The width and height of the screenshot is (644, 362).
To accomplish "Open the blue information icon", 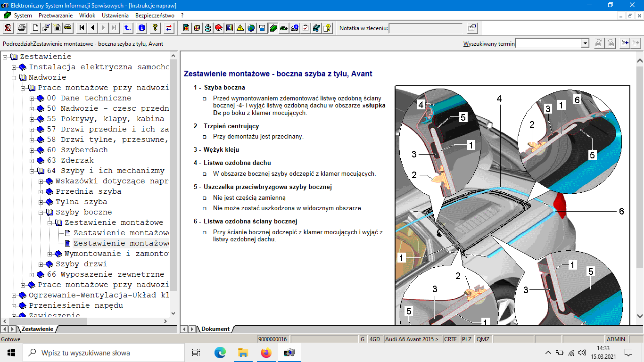I will [142, 28].
